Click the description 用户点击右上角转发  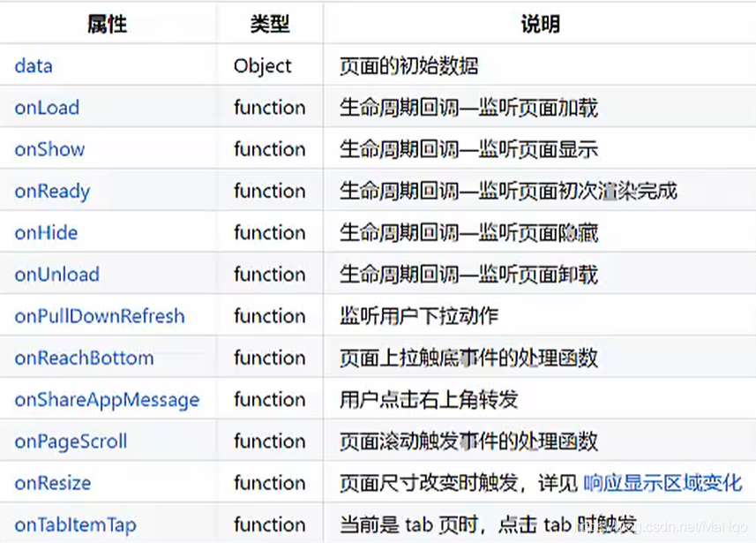(429, 400)
